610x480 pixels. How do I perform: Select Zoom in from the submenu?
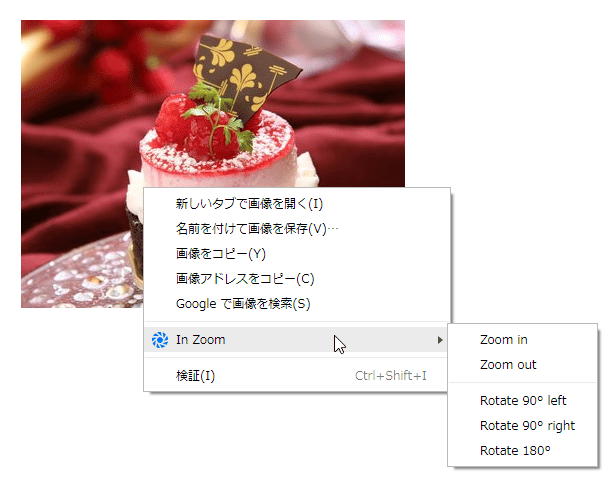click(x=504, y=340)
